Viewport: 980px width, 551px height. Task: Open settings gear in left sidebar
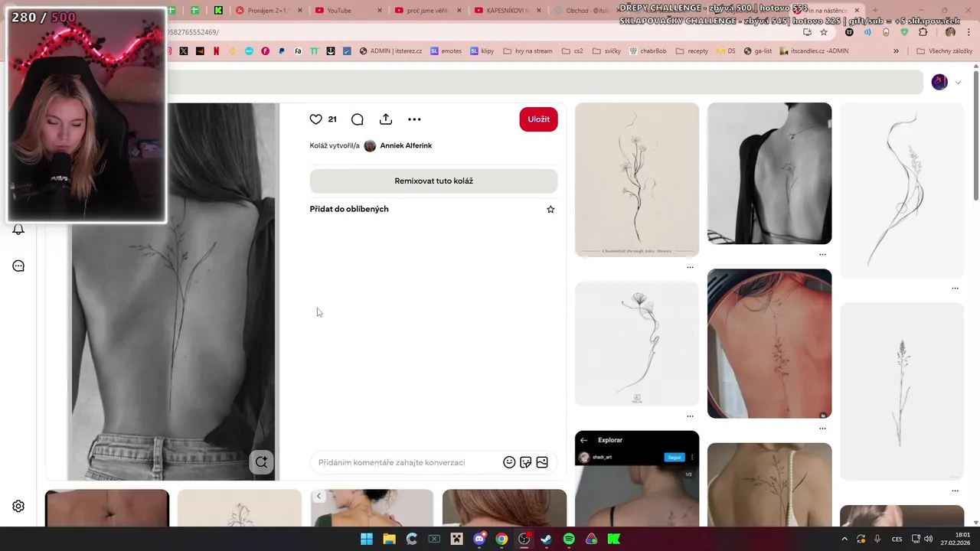point(18,506)
